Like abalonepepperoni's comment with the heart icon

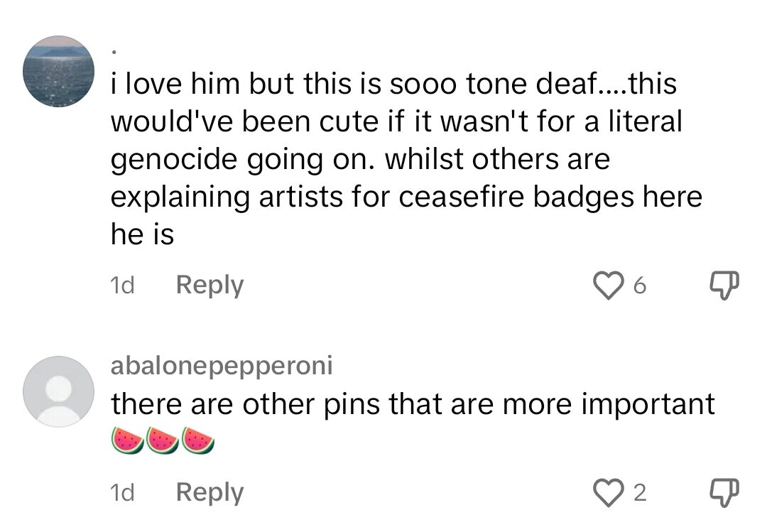click(606, 492)
